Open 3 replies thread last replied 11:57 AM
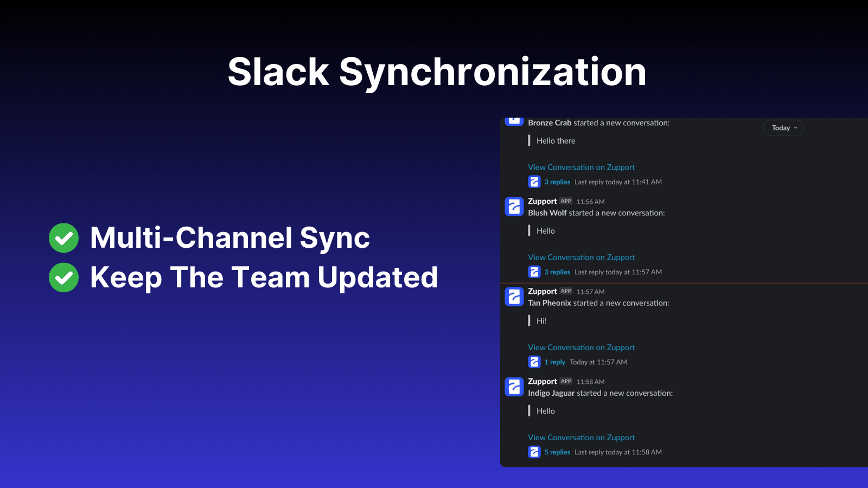Viewport: 868px width, 488px height. pyautogui.click(x=557, y=272)
